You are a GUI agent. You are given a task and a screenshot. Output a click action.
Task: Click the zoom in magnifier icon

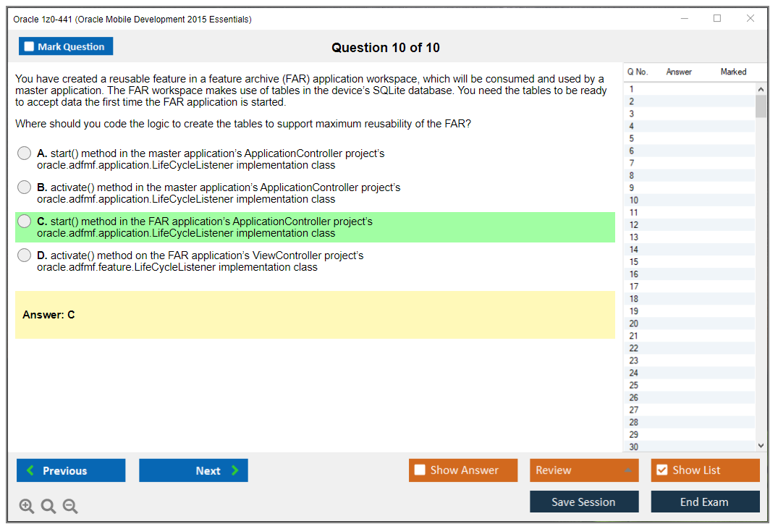coord(26,506)
